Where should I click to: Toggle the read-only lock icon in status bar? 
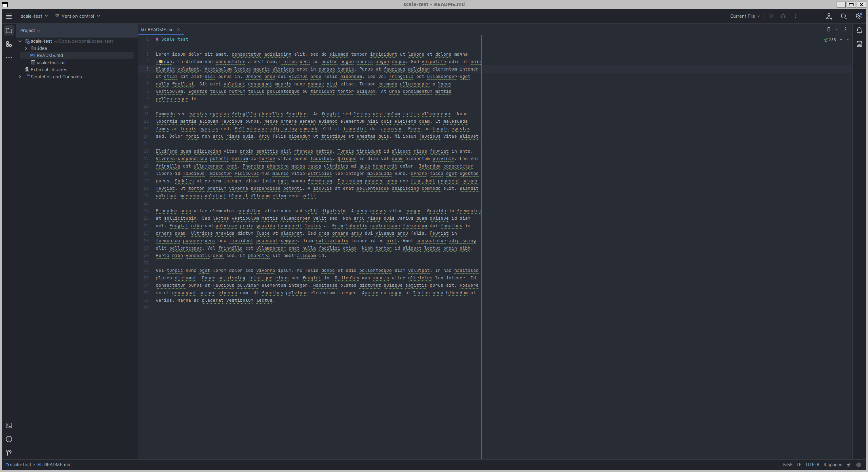849,465
